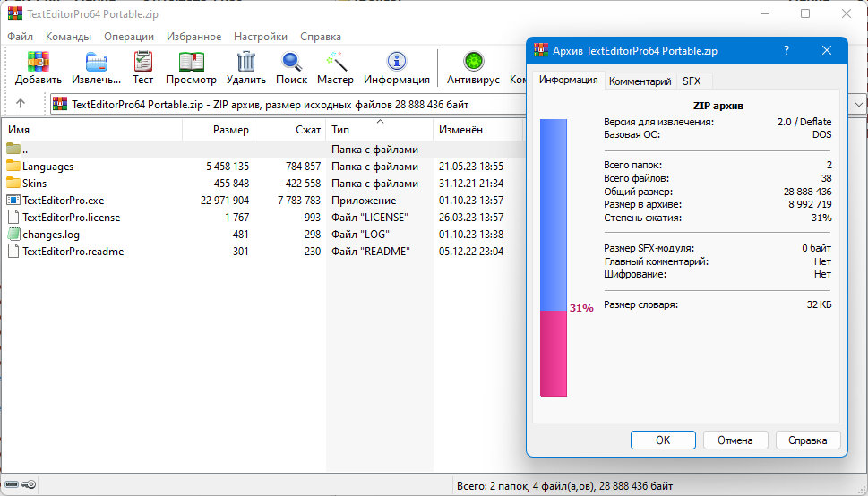Image resolution: width=868 pixels, height=496 pixels.
Task: Switch to the Информация tab
Action: pyautogui.click(x=569, y=80)
